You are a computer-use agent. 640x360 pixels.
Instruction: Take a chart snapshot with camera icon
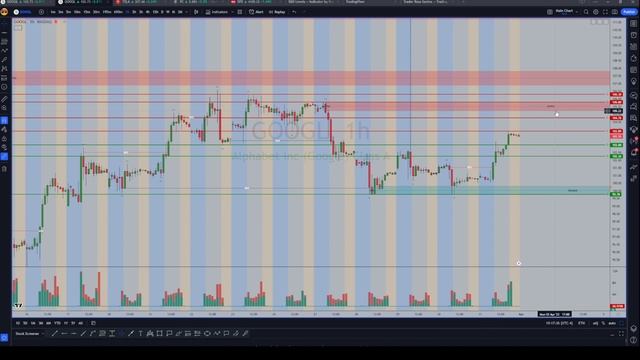click(615, 12)
